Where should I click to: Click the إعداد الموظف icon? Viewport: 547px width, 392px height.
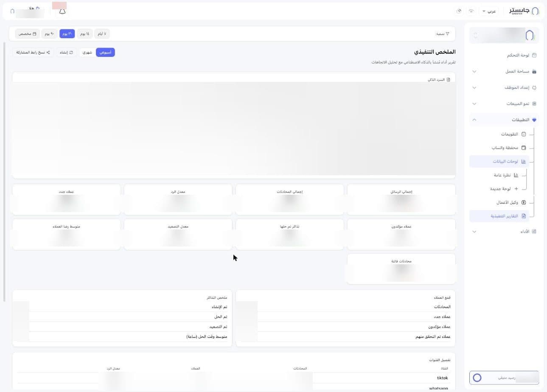point(534,87)
